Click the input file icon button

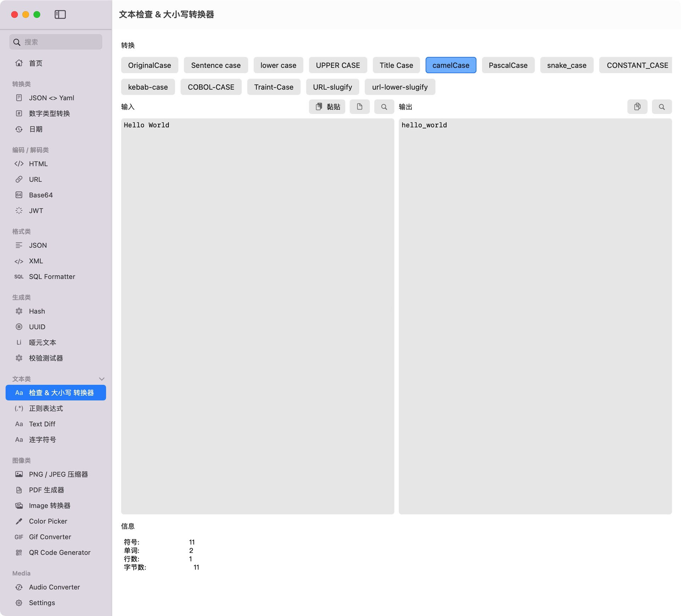click(x=360, y=107)
